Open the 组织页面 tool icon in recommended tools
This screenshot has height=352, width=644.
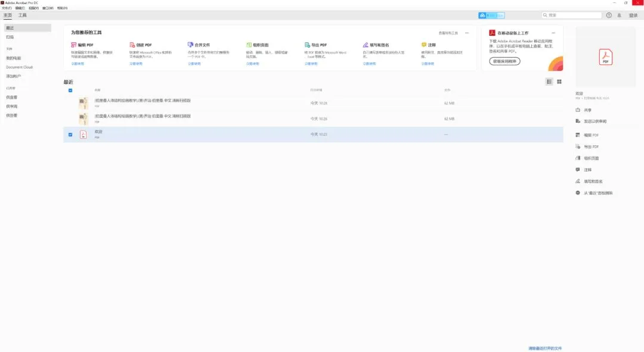(x=249, y=45)
